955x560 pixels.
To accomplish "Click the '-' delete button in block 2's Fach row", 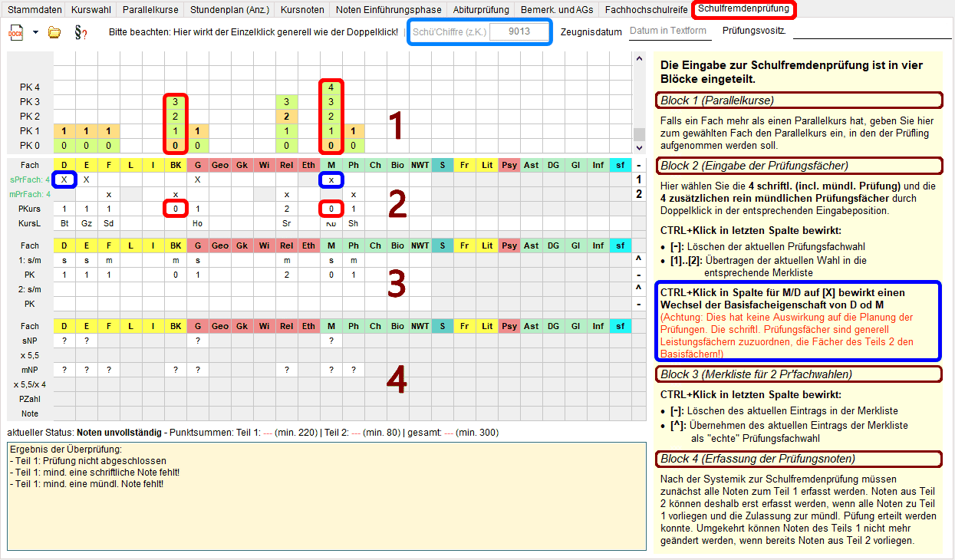I will 639,165.
